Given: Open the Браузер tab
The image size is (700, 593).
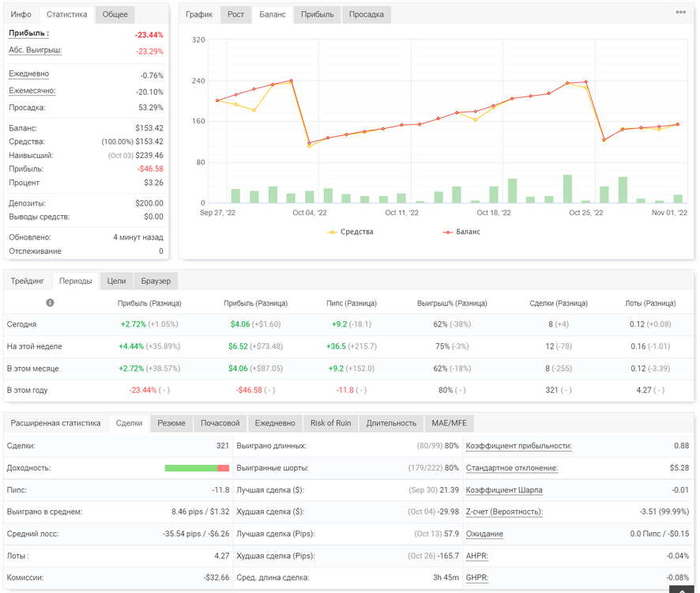Looking at the screenshot, I should pyautogui.click(x=156, y=281).
